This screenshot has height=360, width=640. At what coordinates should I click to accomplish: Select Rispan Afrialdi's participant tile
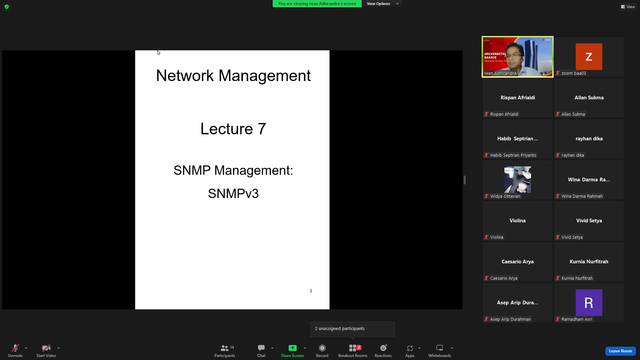point(518,98)
